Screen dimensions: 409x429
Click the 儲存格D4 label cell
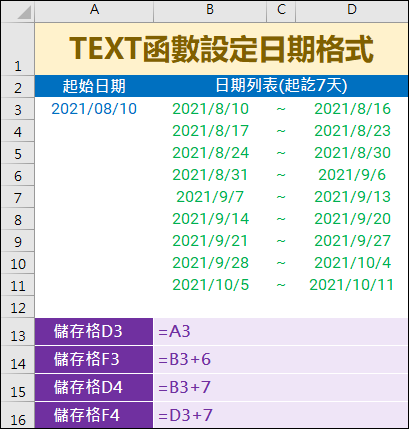[94, 388]
